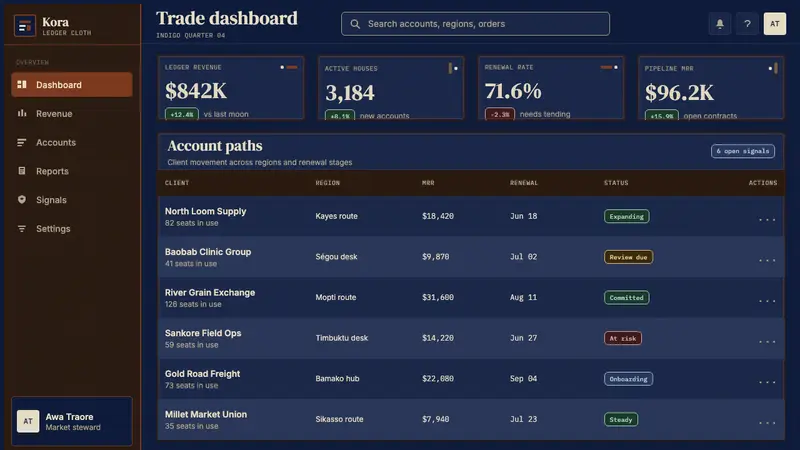Viewport: 800px width, 450px height.
Task: Click the Sep 04 renewal date
Action: pyautogui.click(x=523, y=379)
